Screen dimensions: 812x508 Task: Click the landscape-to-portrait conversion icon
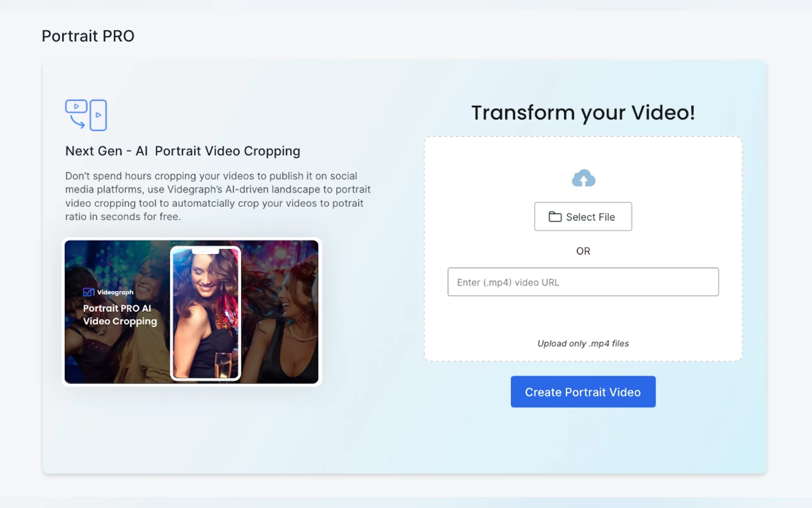pyautogui.click(x=86, y=115)
